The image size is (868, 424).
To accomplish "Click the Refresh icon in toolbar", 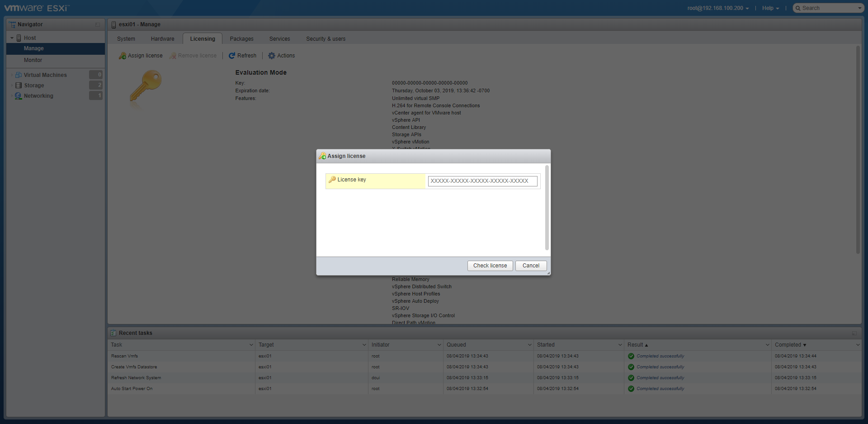I will click(x=232, y=56).
